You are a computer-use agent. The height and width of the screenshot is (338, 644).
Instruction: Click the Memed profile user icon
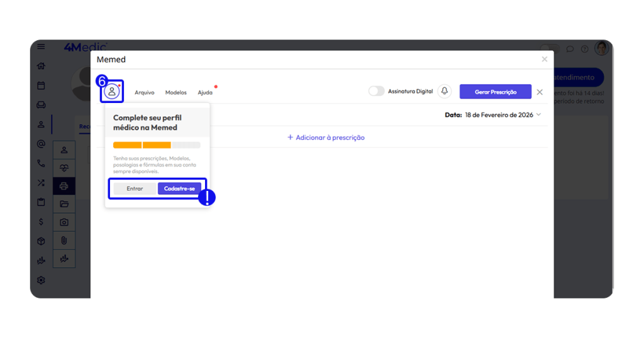[x=112, y=92]
